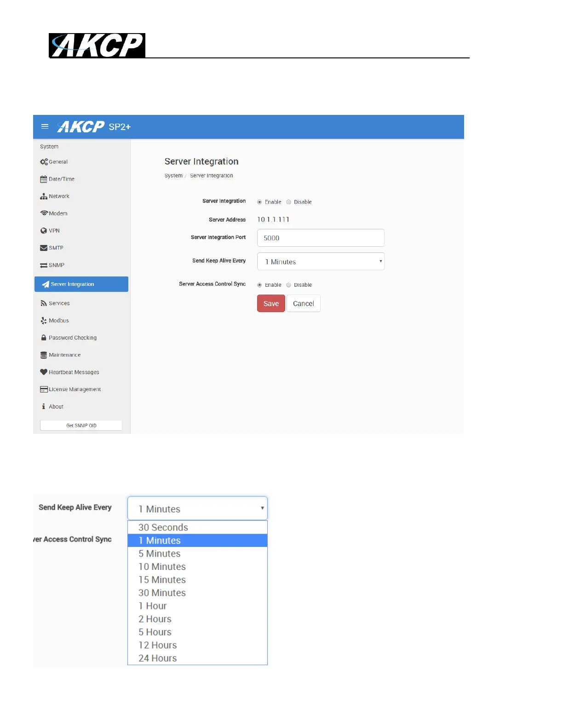Screen dimensions: 563x728
Task: Click the Modbus icon
Action: [44, 320]
